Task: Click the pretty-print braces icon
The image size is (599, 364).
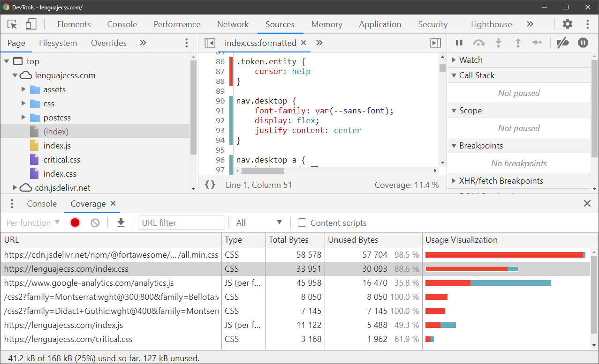Action: point(210,185)
